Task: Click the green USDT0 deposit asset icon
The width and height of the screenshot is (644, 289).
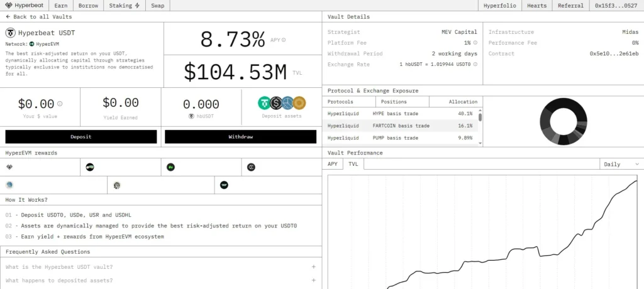Action: click(x=264, y=103)
